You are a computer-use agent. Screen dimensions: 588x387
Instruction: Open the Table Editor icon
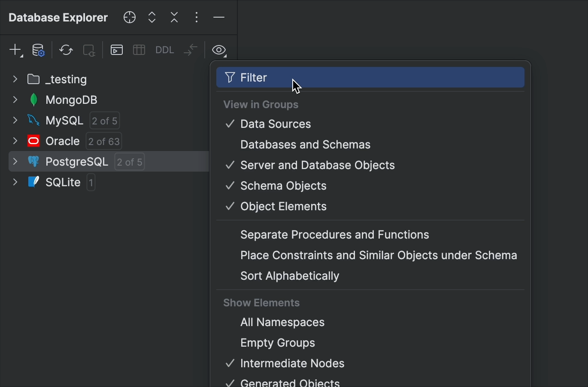[x=139, y=50]
